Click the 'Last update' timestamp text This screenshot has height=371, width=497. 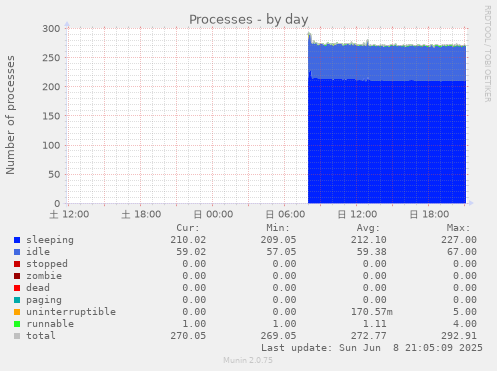click(x=372, y=348)
